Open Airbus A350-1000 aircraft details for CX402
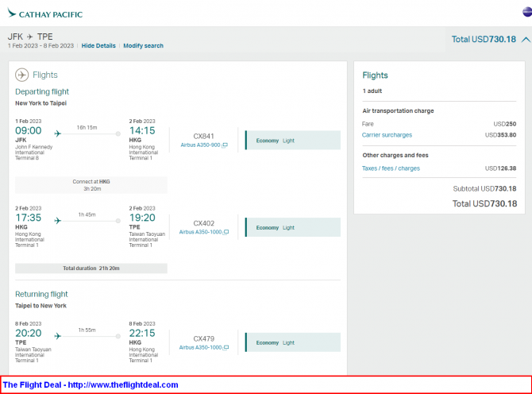 click(x=200, y=232)
